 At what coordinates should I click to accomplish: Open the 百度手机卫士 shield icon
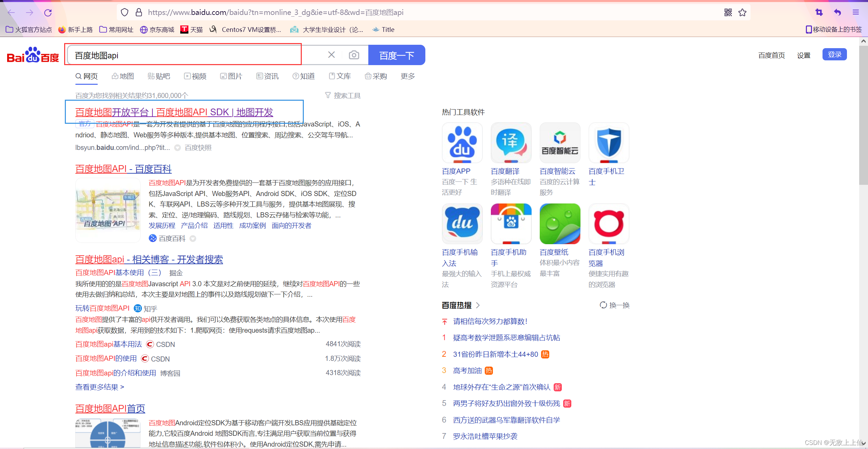click(x=609, y=143)
